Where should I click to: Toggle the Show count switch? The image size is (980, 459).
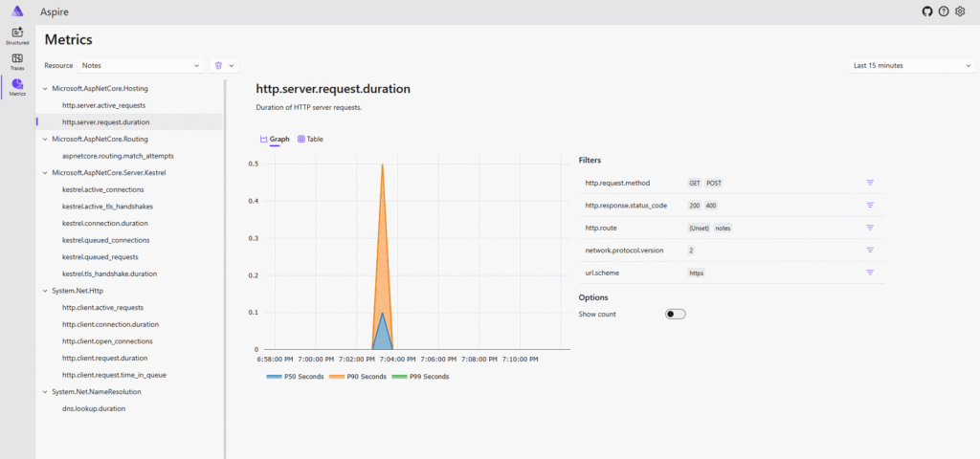pos(676,314)
